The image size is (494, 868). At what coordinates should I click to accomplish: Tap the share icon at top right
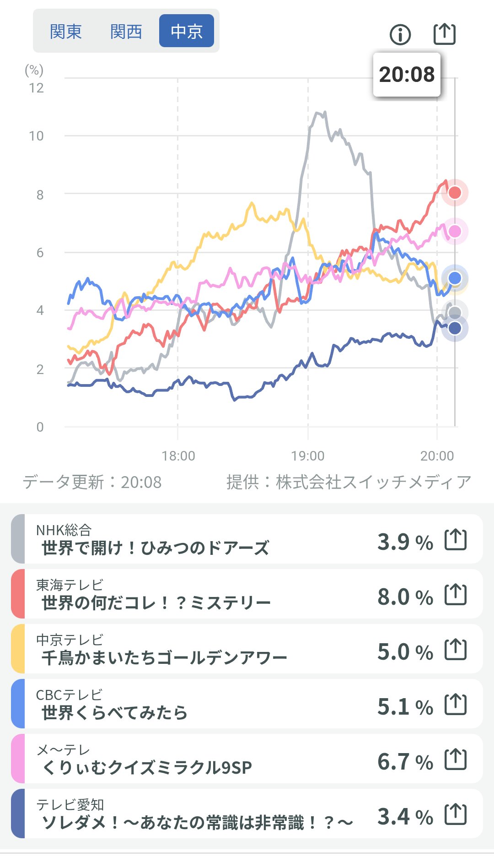(x=444, y=34)
